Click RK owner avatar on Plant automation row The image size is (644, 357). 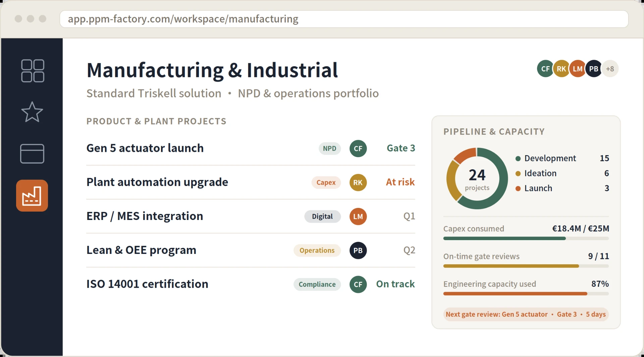click(x=358, y=182)
